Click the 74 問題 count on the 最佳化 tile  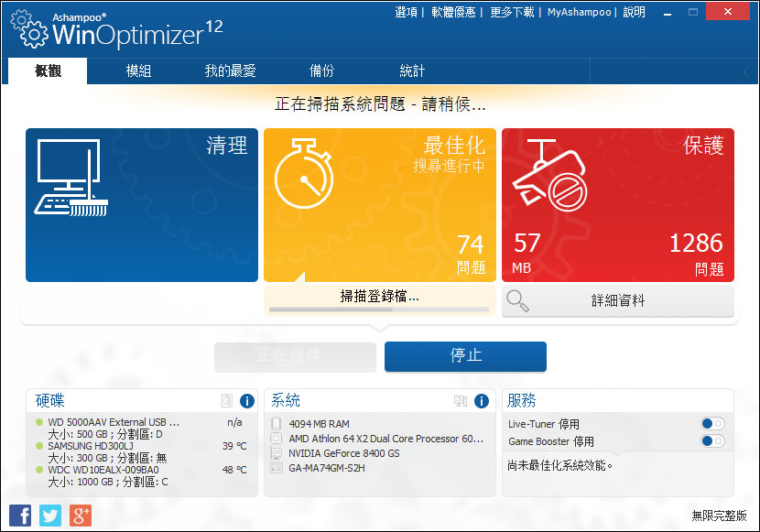472,255
